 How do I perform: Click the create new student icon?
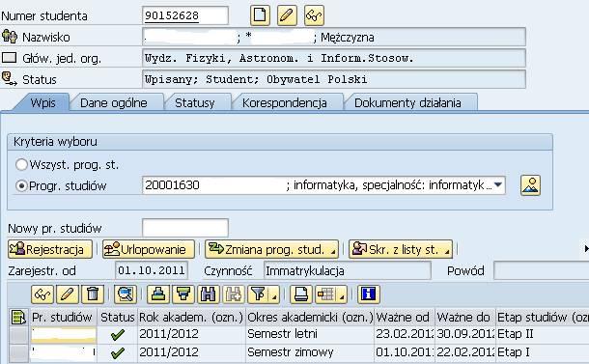click(260, 15)
